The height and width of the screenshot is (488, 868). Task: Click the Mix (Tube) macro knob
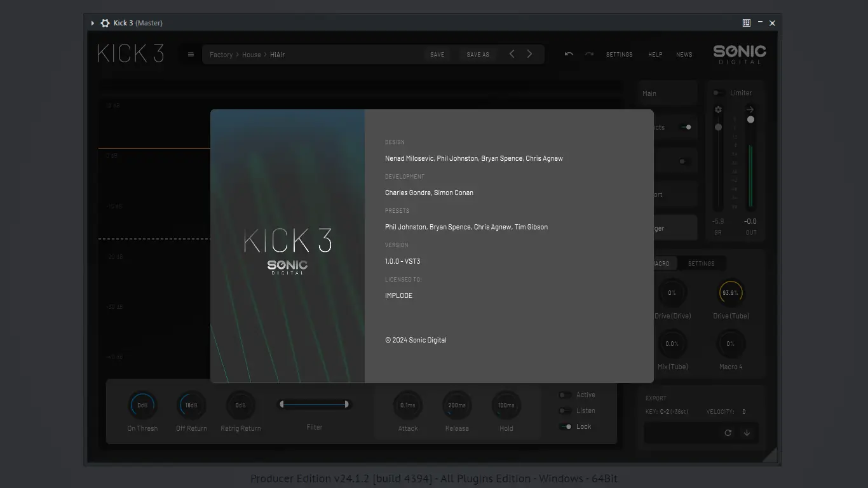pos(672,344)
